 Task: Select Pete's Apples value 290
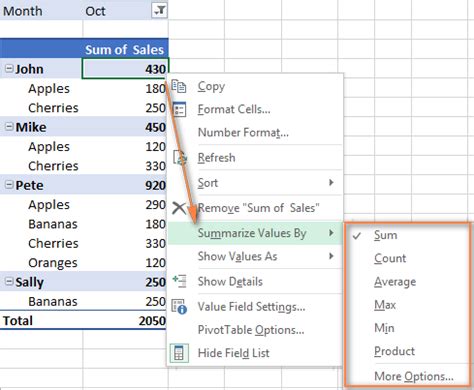155,204
